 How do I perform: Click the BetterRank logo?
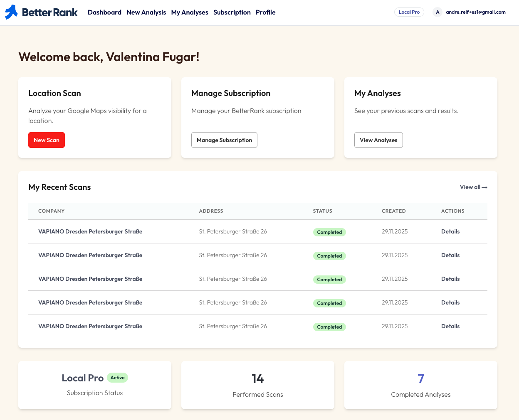tap(40, 12)
